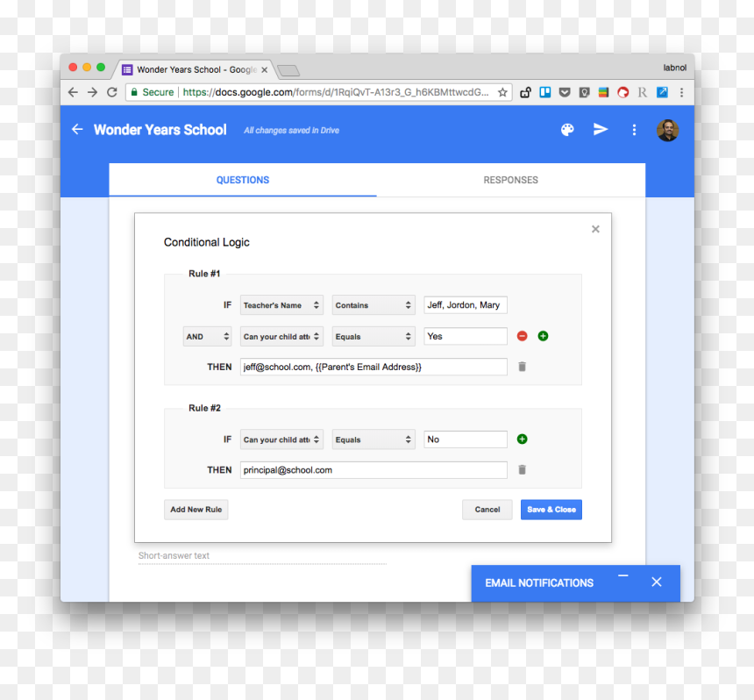Image resolution: width=754 pixels, height=700 pixels.
Task: Open Rule #2 Equals operator dropdown
Action: coord(373,439)
